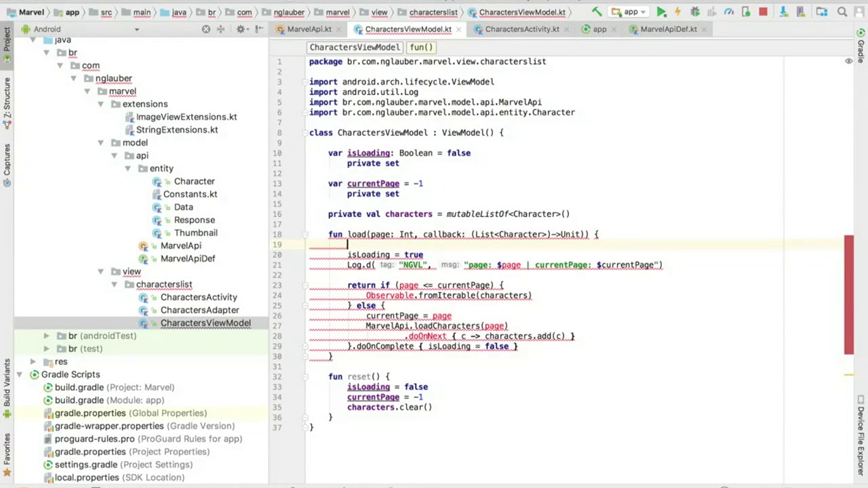Stop the app with the red square icon
The height and width of the screenshot is (488, 868).
[x=763, y=12]
